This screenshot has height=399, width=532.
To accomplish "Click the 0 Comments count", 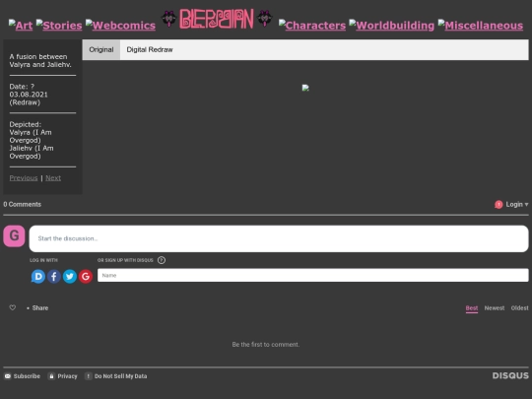I will (23, 204).
